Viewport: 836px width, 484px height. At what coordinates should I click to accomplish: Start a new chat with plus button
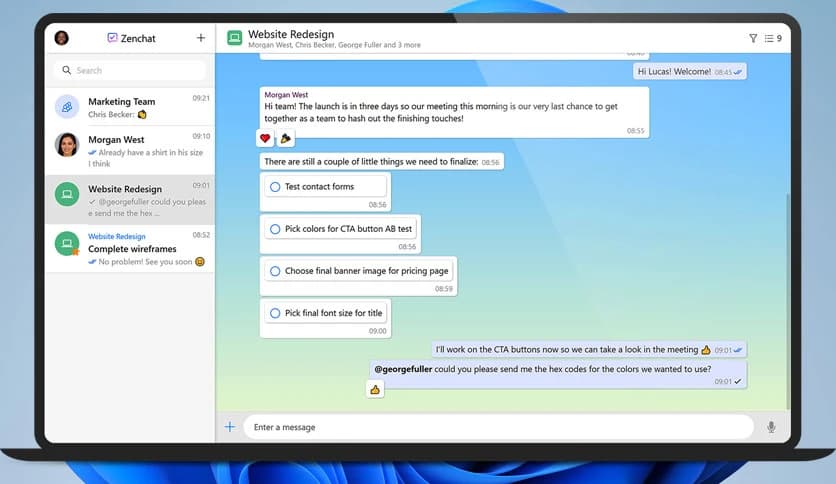[200, 38]
